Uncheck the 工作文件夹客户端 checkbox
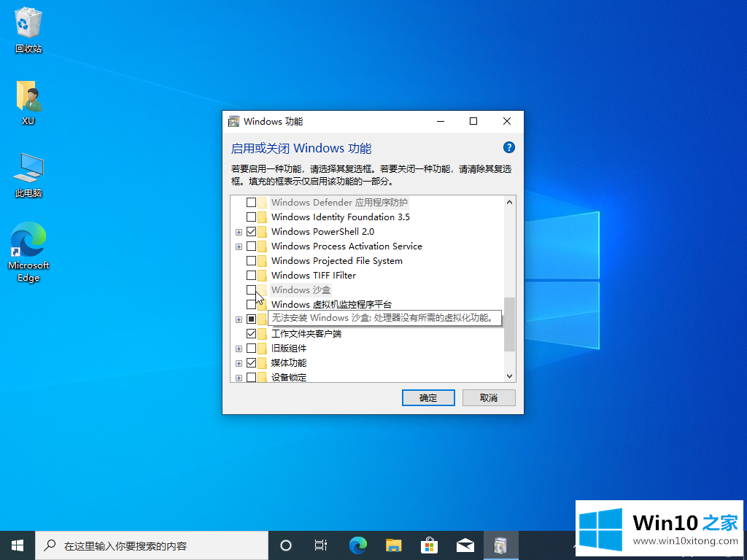The image size is (747, 560). pos(251,334)
